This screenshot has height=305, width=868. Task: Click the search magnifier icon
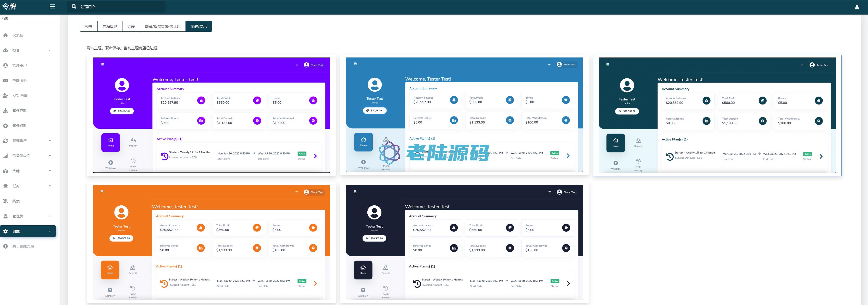(x=74, y=6)
